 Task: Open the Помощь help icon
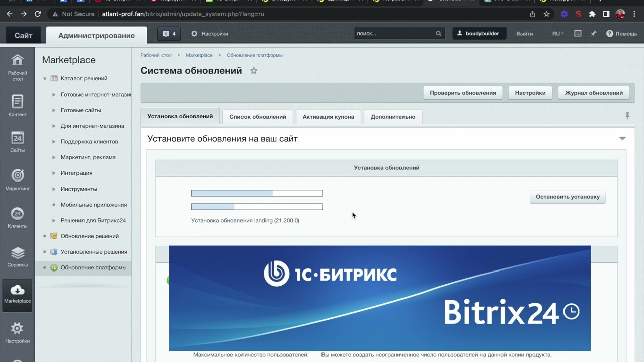click(621, 34)
